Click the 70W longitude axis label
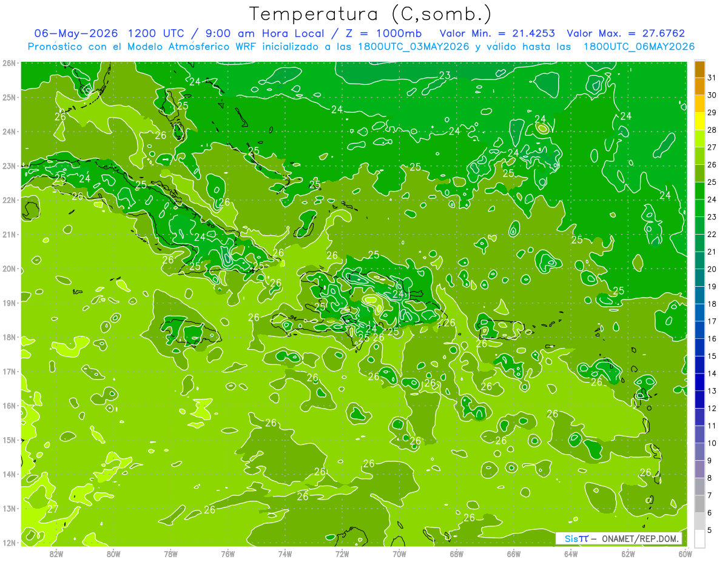Image resolution: width=728 pixels, height=562 pixels. coord(399,554)
